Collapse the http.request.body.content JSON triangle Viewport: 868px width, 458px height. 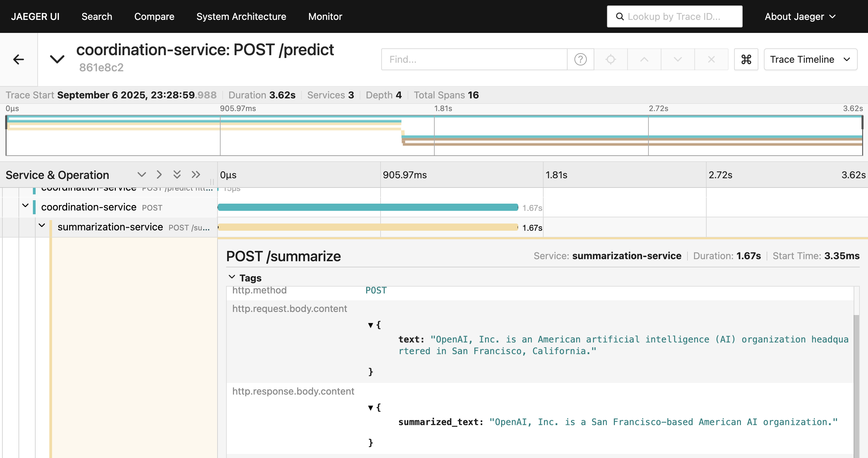370,325
